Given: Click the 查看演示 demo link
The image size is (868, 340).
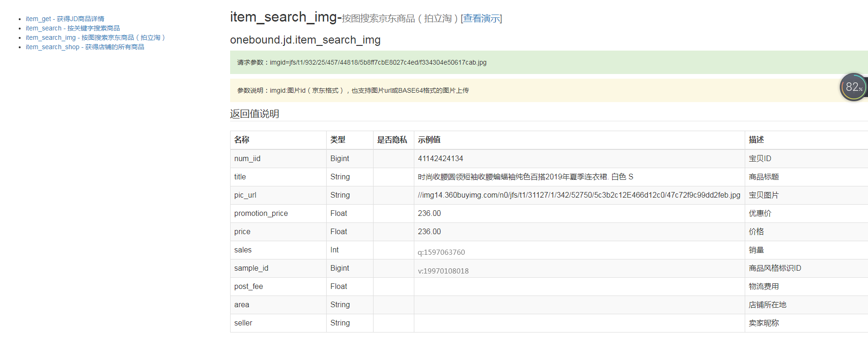Looking at the screenshot, I should tap(481, 18).
